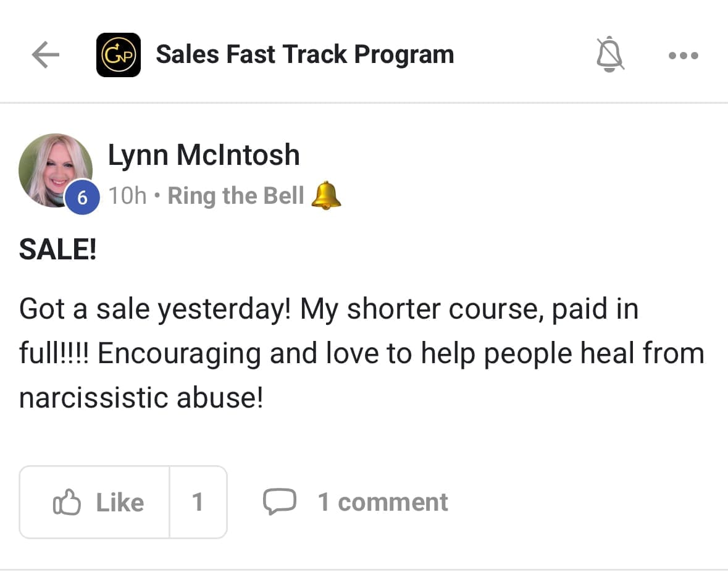Screen dimensions: 728x575
Task: Open Lynn McIntosh's profile by name
Action: click(204, 154)
